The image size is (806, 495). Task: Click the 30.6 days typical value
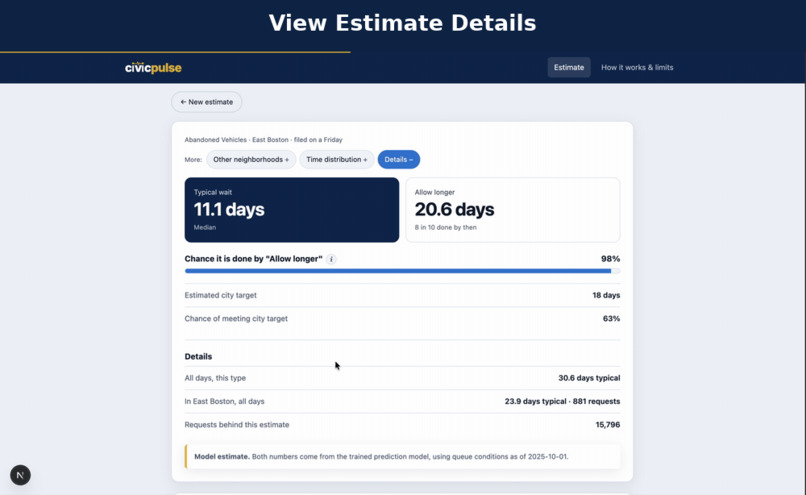[589, 378]
